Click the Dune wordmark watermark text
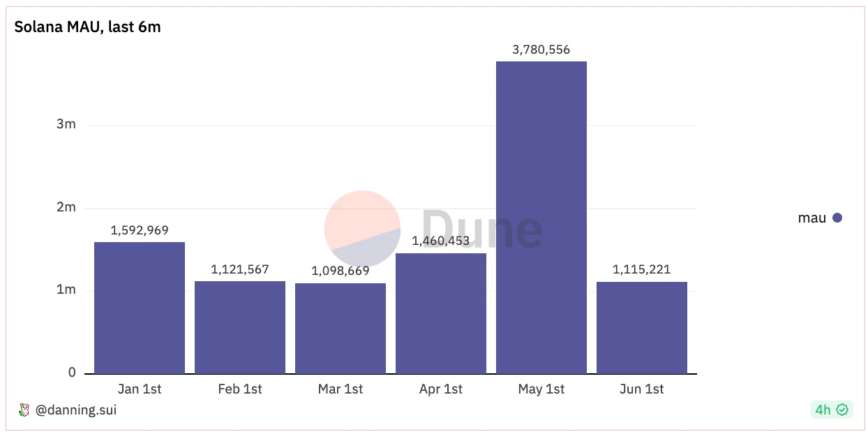This screenshot has height=434, width=868. tap(481, 228)
